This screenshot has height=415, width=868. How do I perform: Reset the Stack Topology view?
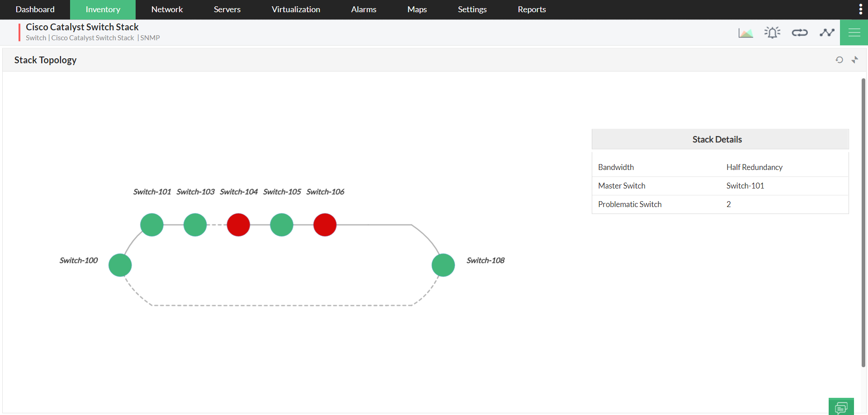click(x=840, y=60)
